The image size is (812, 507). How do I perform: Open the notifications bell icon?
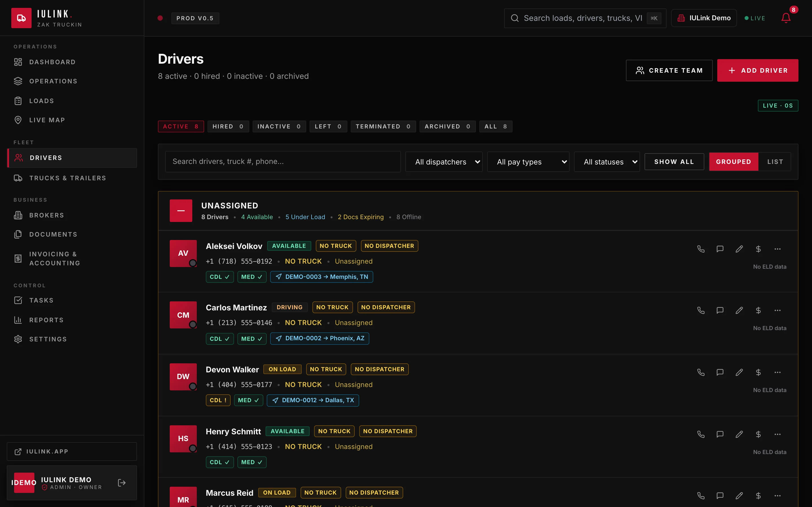coord(785,18)
